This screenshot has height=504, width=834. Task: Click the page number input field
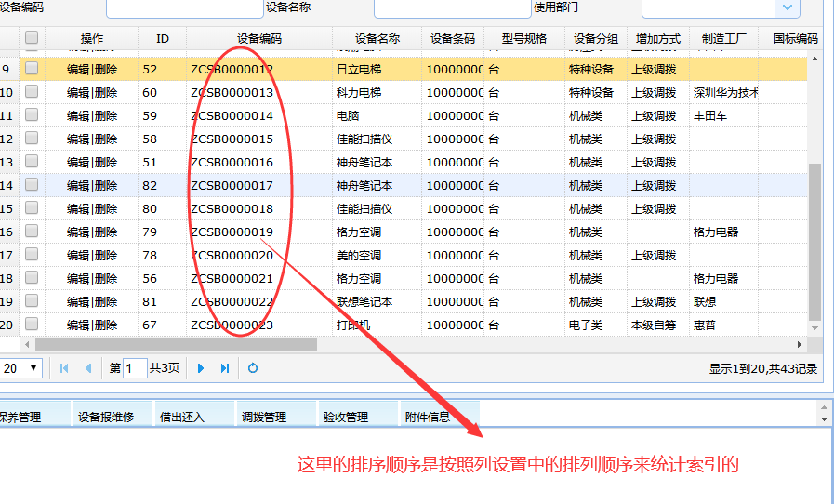click(x=135, y=368)
